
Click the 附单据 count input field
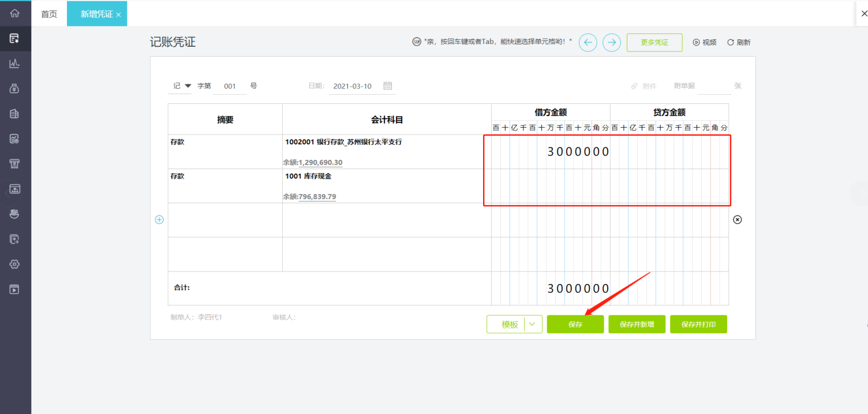714,86
